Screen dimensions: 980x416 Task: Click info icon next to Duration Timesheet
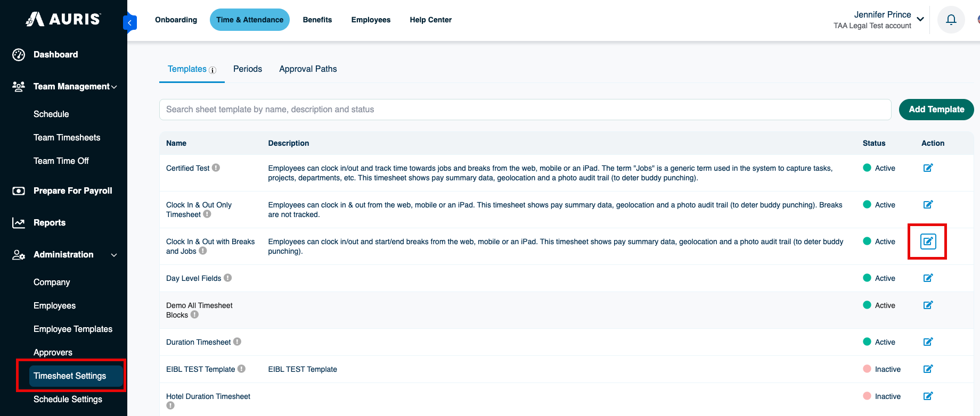tap(237, 342)
